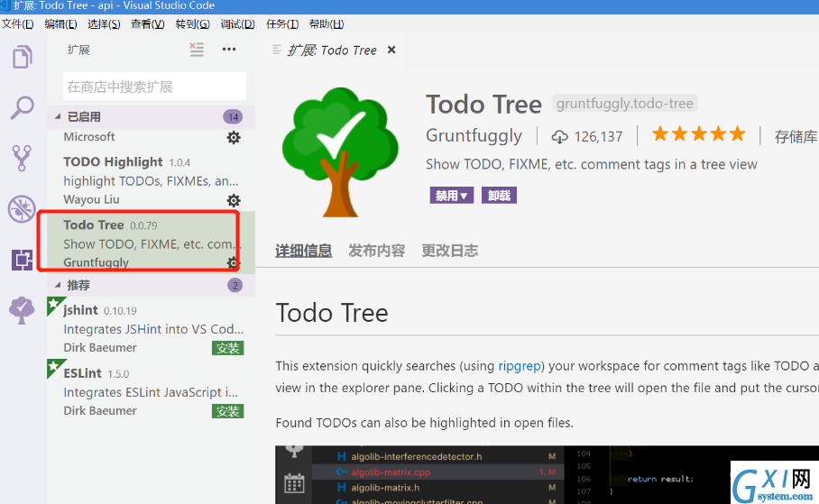Open the ripgrep link
The width and height of the screenshot is (819, 504).
(520, 365)
